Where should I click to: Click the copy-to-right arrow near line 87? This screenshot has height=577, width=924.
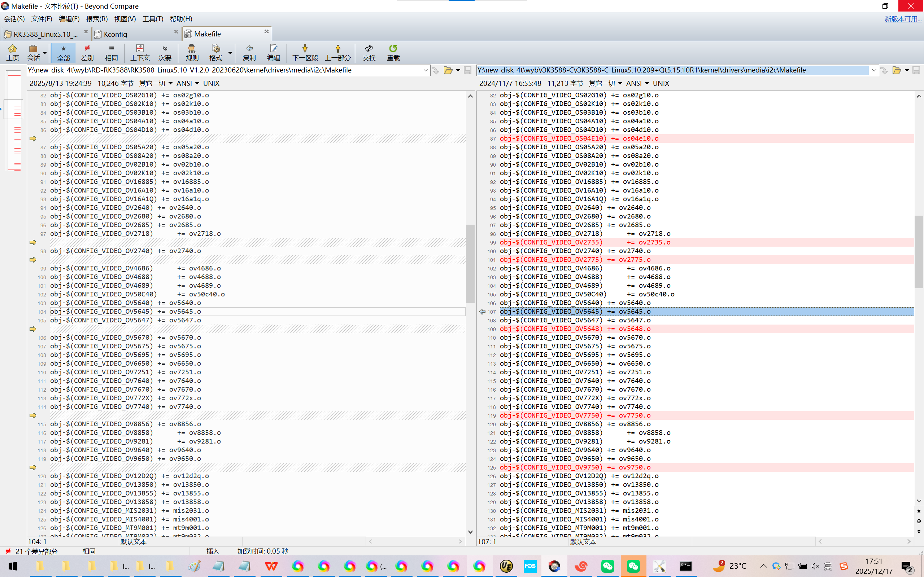tap(33, 138)
